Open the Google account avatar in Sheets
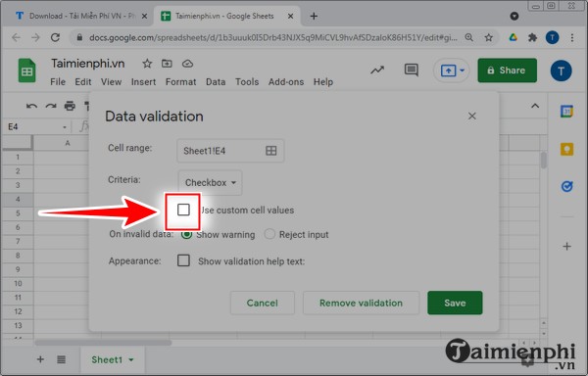Viewport: 588px width, 376px height. [561, 70]
